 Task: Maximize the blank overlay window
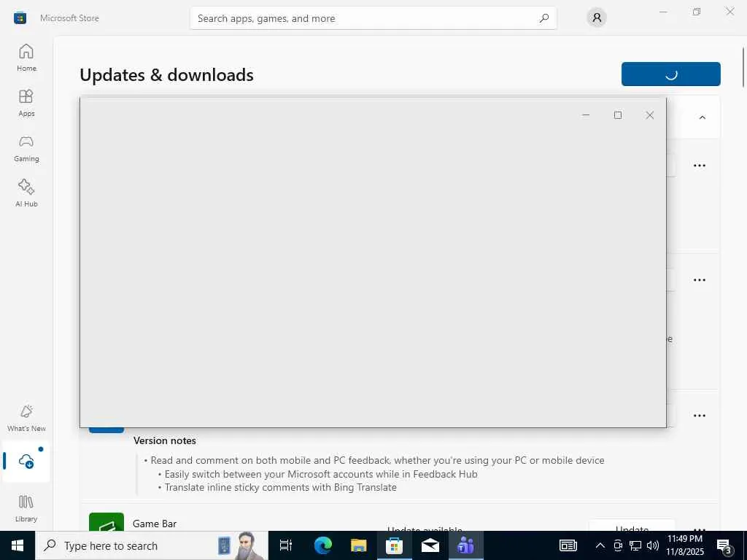(618, 114)
